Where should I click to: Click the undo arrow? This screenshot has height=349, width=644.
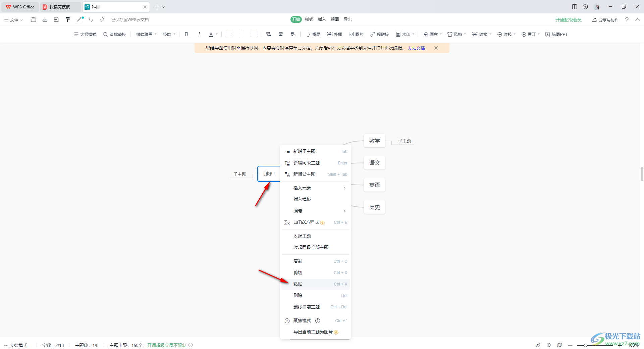(91, 20)
